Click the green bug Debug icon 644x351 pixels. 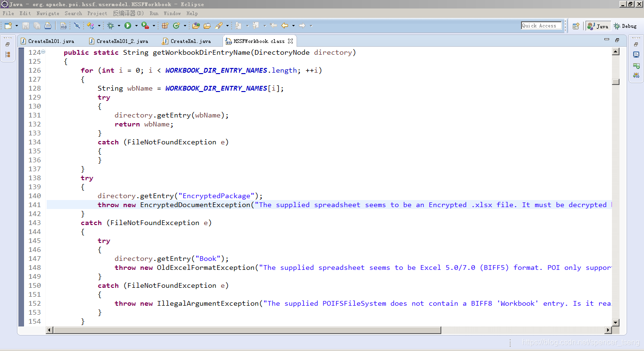[110, 25]
